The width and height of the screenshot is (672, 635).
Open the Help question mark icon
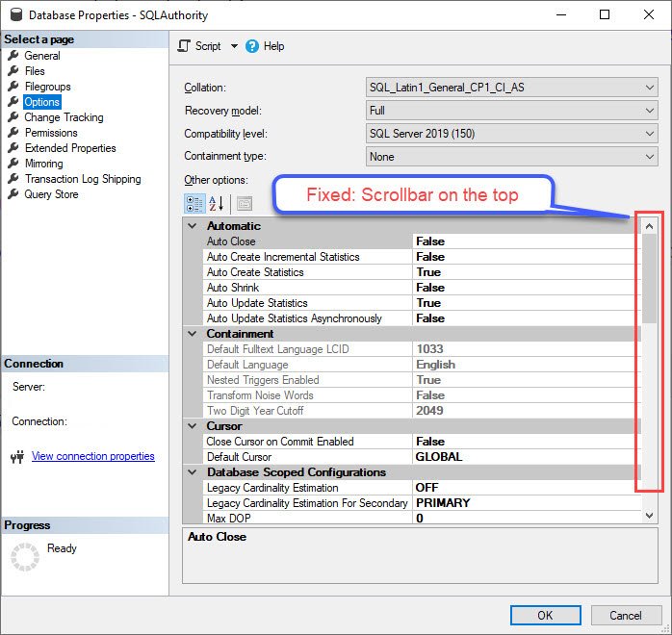[252, 46]
